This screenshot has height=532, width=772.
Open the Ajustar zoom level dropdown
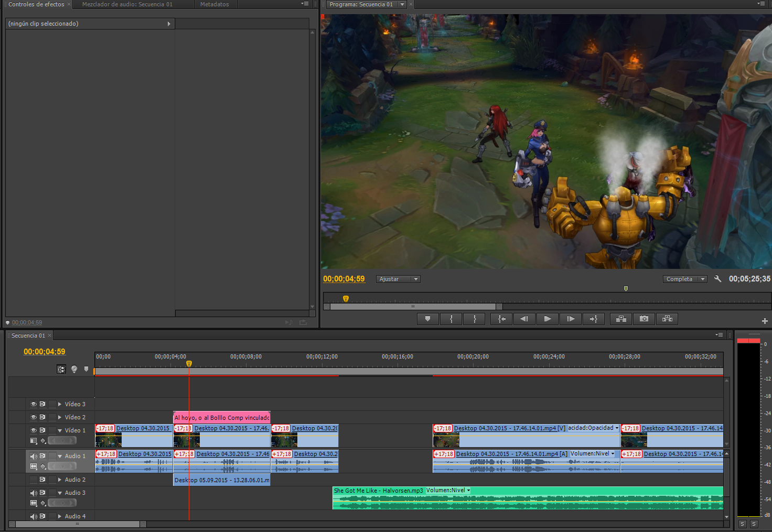(x=398, y=279)
